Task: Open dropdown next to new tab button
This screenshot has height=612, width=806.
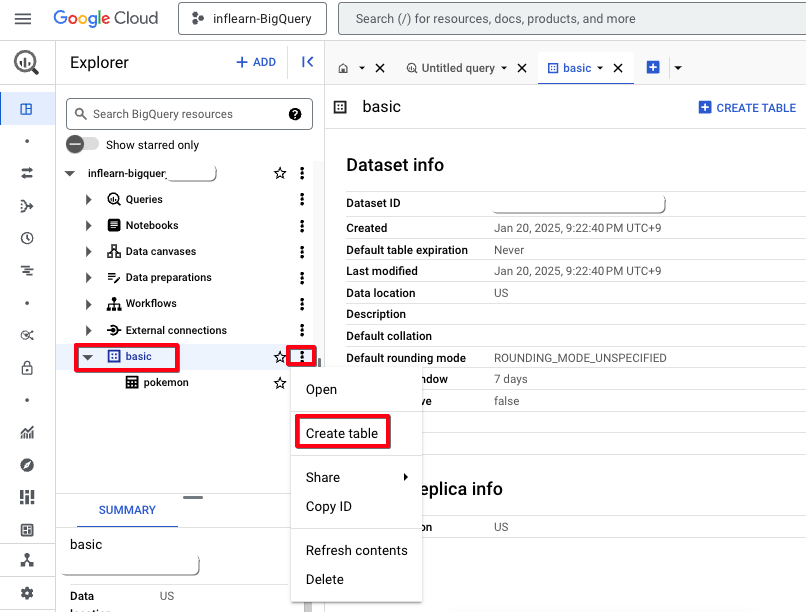Action: coord(678,68)
